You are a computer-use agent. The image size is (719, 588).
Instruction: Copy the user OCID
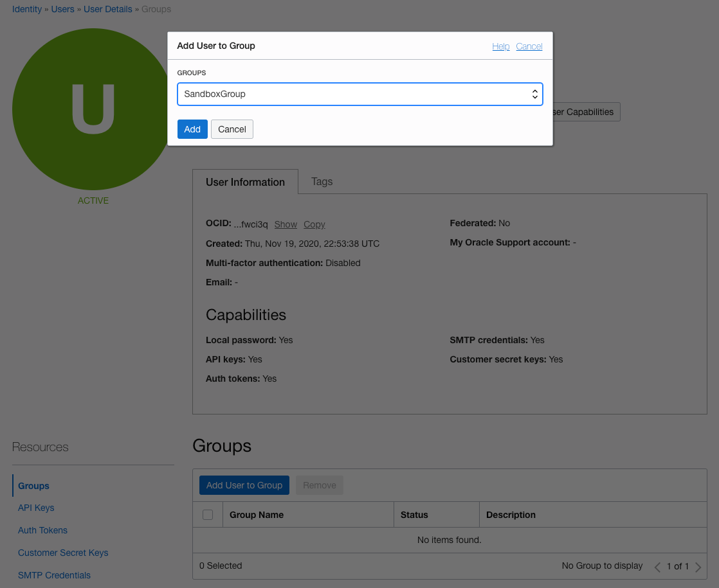[x=314, y=224]
